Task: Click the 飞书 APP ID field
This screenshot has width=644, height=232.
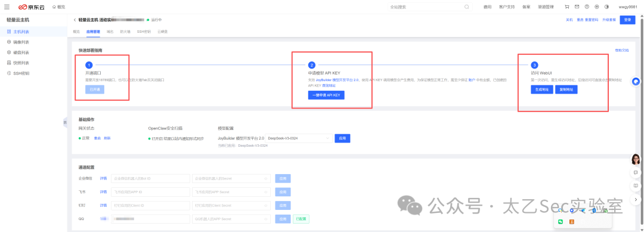Action: click(150, 192)
